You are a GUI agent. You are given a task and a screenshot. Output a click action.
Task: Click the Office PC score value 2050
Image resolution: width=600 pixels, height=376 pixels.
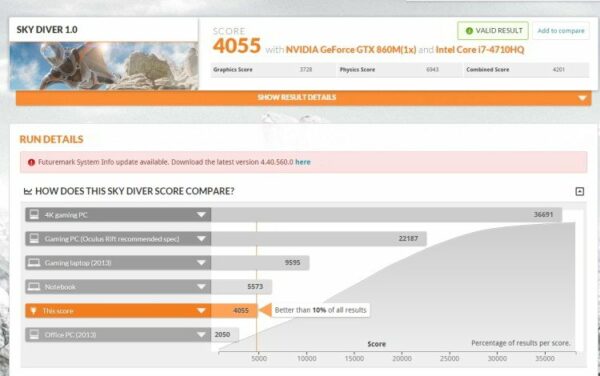point(222,335)
